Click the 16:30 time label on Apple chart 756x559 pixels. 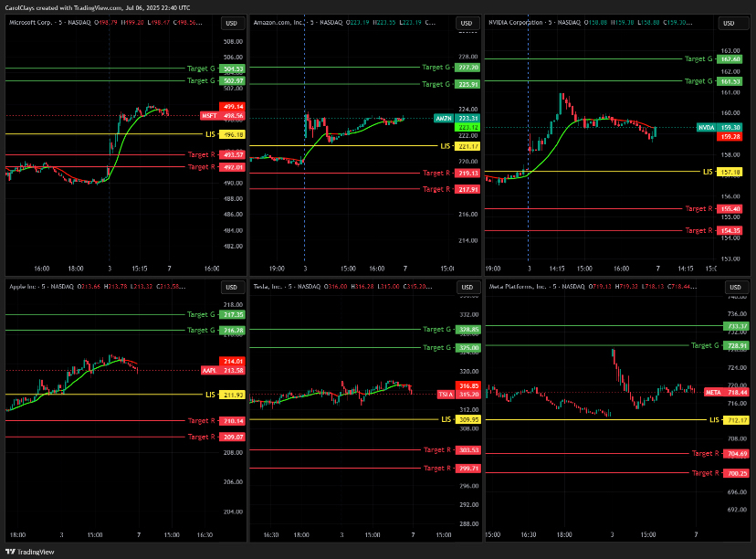coord(205,535)
